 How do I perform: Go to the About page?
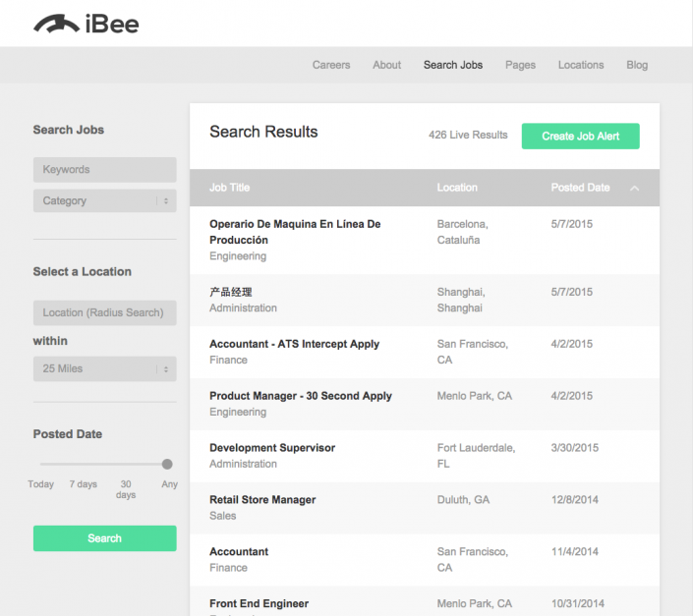pos(386,65)
